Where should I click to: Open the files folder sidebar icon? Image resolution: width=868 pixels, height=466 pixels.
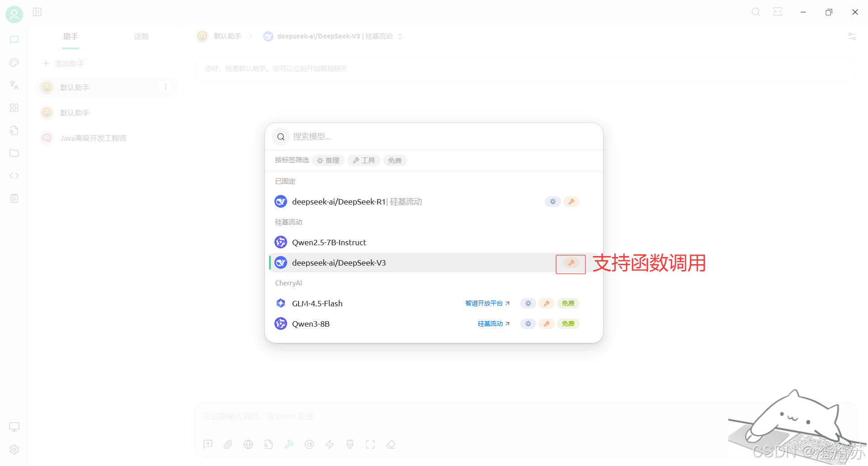point(14,153)
